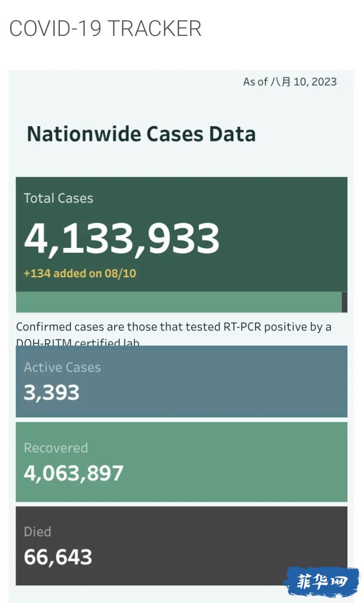Select the Recovered label
Screen dimensions: 364x603
click(56, 448)
